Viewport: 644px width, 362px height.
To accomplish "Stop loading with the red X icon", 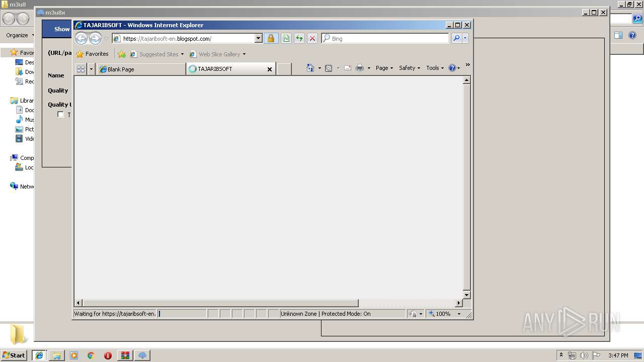I will [x=312, y=38].
